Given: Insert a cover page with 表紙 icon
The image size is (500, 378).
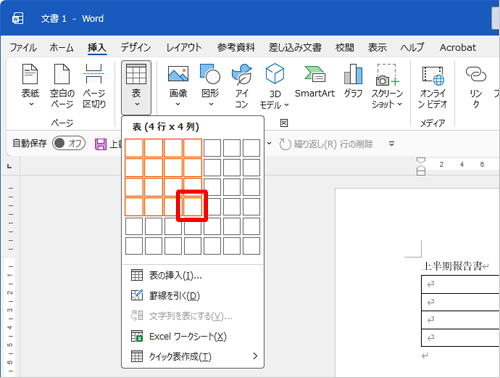Looking at the screenshot, I should click(30, 85).
